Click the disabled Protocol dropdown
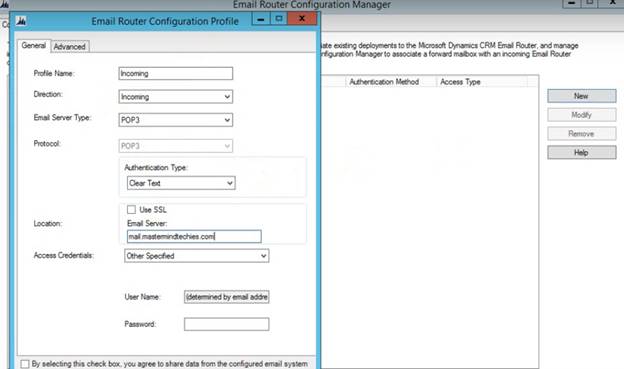The width and height of the screenshot is (624, 369). click(x=176, y=146)
